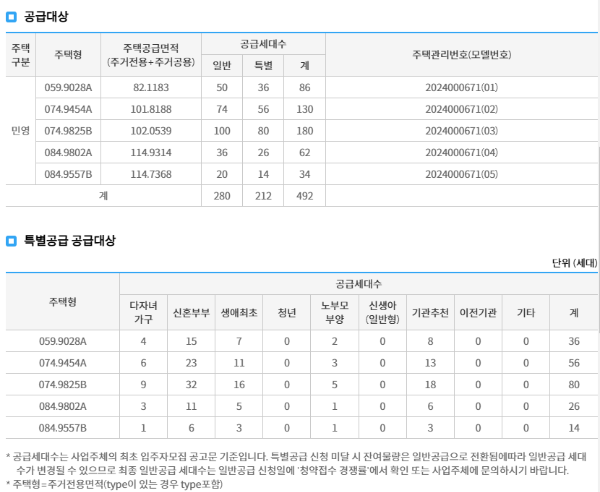Click the 주택공급면적 (주거전용+주거공용) column header

pos(151,55)
